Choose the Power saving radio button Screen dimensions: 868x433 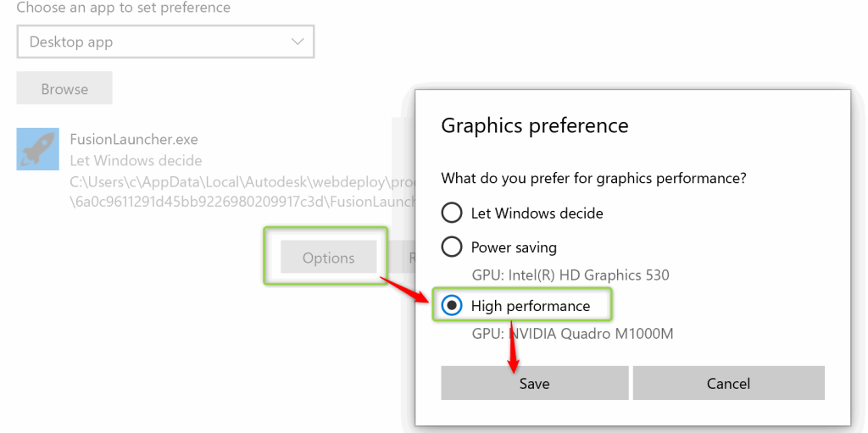click(x=452, y=247)
